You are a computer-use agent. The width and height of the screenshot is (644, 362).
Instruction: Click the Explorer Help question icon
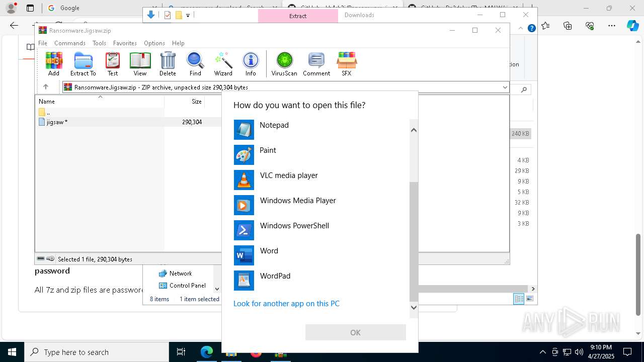(x=531, y=28)
